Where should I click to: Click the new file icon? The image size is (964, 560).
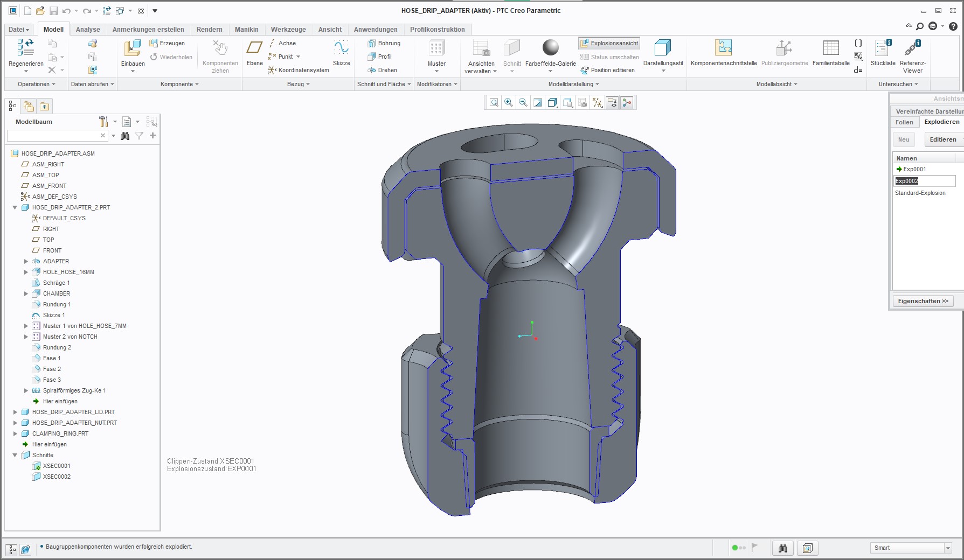point(27,11)
